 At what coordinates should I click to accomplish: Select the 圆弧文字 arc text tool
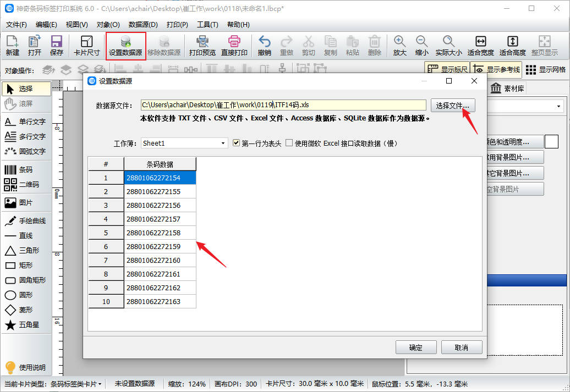click(26, 151)
